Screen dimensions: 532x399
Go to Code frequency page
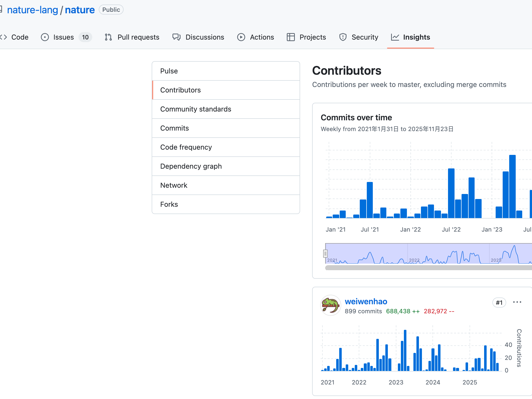186,147
